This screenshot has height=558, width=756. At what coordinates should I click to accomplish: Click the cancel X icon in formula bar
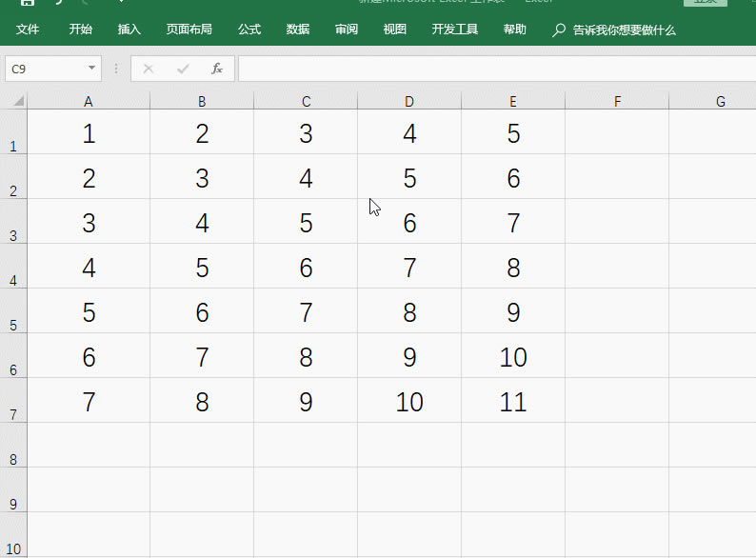149,69
